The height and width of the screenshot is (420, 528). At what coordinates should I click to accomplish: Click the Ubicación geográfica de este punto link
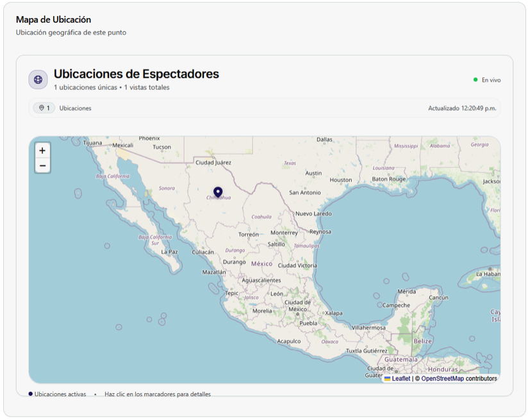click(70, 32)
